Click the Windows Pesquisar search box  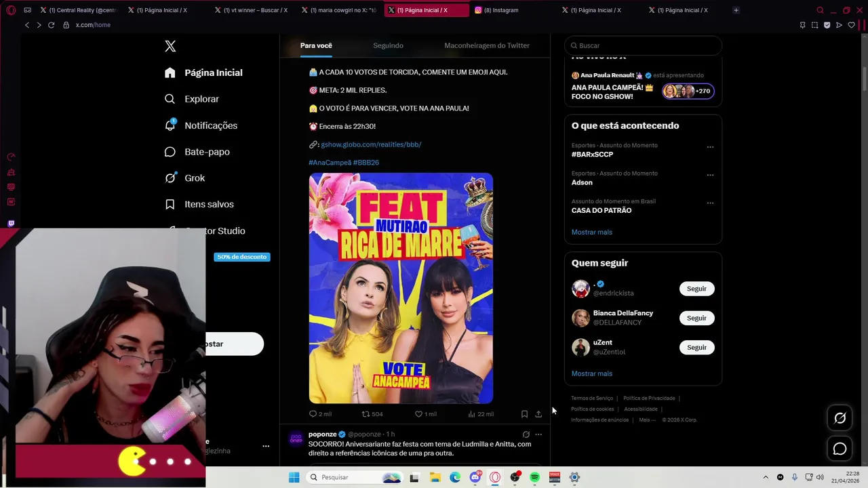pyautogui.click(x=354, y=477)
